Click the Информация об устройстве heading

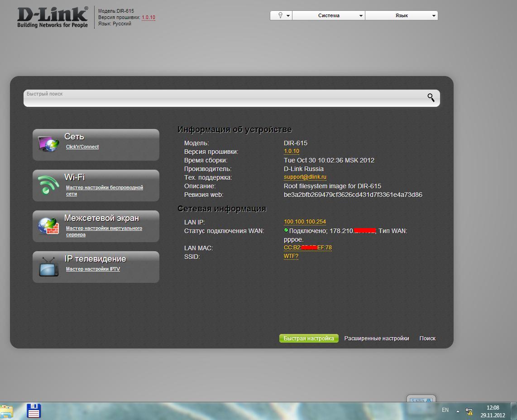235,129
